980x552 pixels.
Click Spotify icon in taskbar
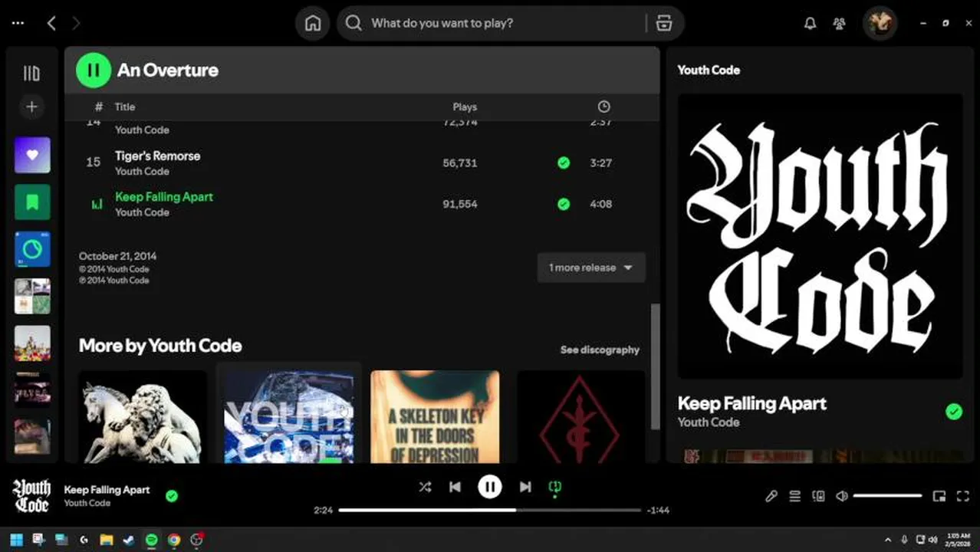152,540
